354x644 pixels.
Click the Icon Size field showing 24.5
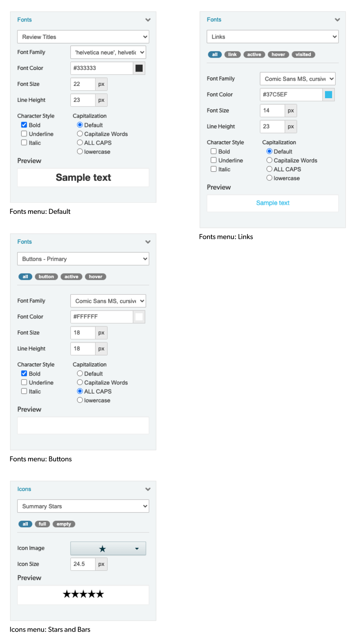pyautogui.click(x=83, y=564)
